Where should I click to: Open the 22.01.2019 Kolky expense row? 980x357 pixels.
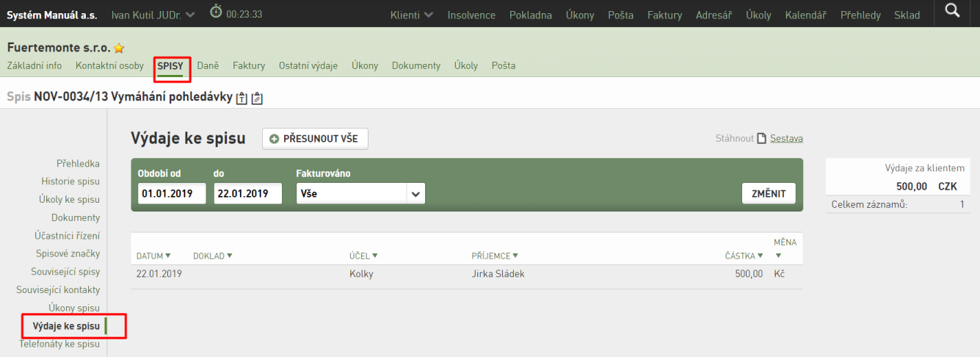point(467,274)
